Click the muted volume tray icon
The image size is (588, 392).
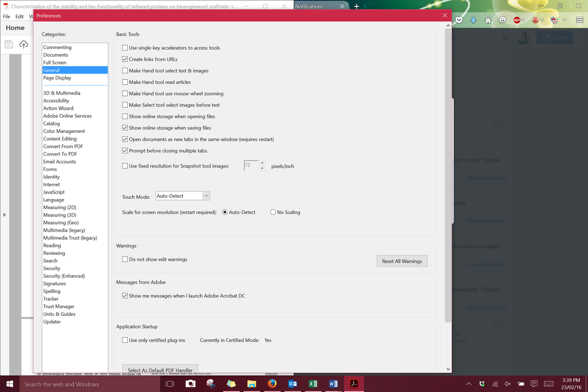click(508, 384)
